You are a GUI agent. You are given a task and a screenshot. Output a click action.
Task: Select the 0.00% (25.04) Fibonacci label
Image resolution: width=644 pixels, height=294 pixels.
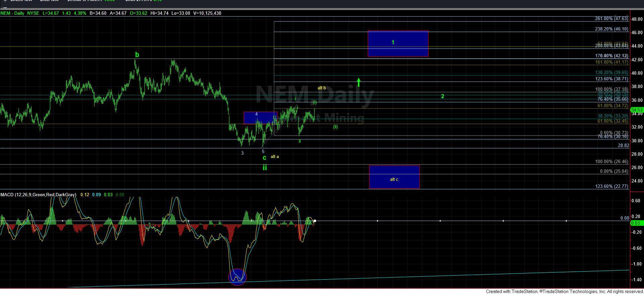tap(614, 171)
